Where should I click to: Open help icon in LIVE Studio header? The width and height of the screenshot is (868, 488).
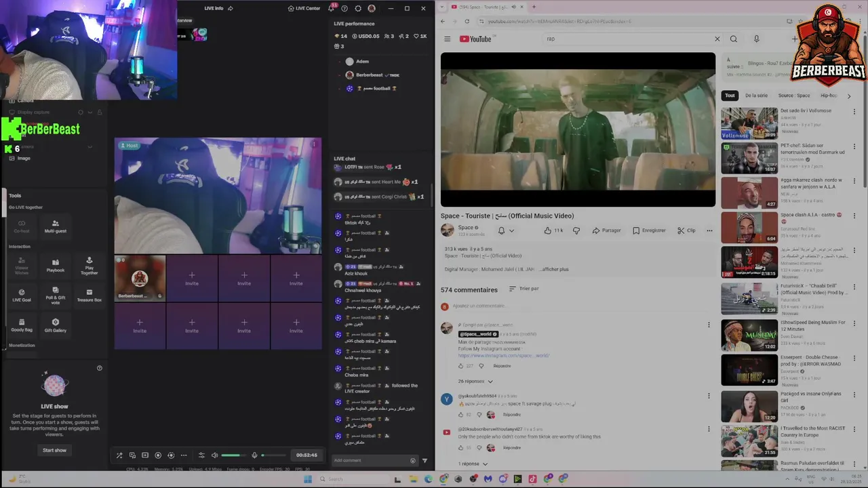(344, 8)
